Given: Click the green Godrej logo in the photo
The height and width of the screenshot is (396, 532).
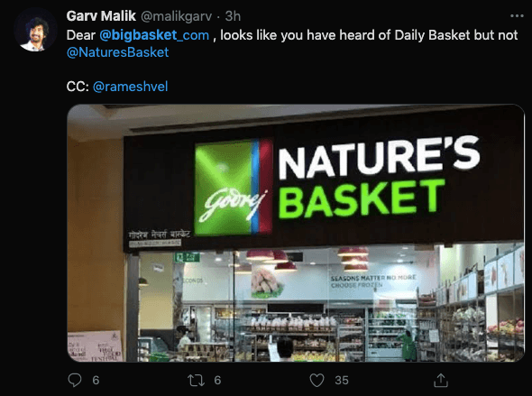Looking at the screenshot, I should [234, 188].
